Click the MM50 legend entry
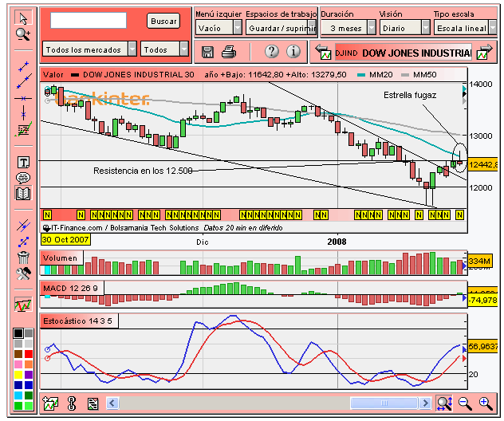 pyautogui.click(x=419, y=75)
